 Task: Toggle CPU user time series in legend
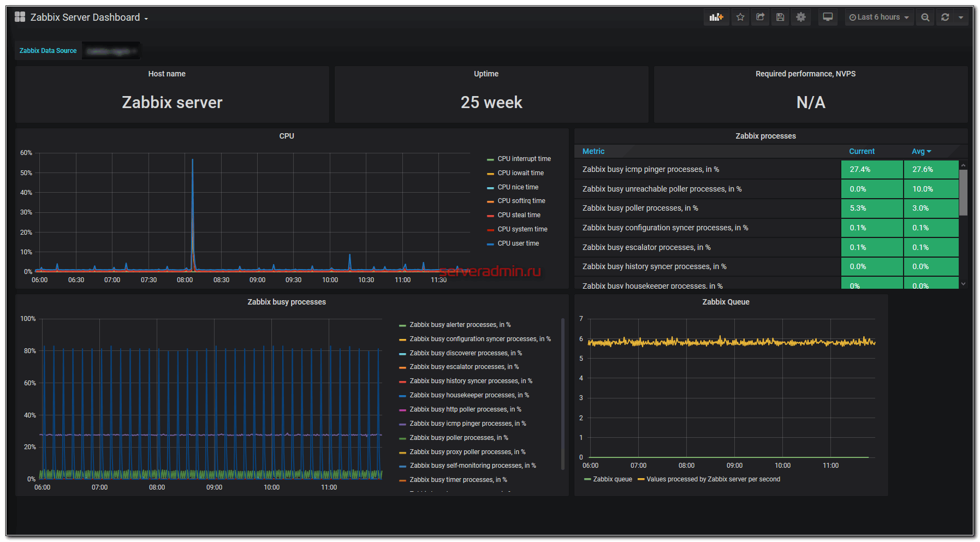point(518,243)
